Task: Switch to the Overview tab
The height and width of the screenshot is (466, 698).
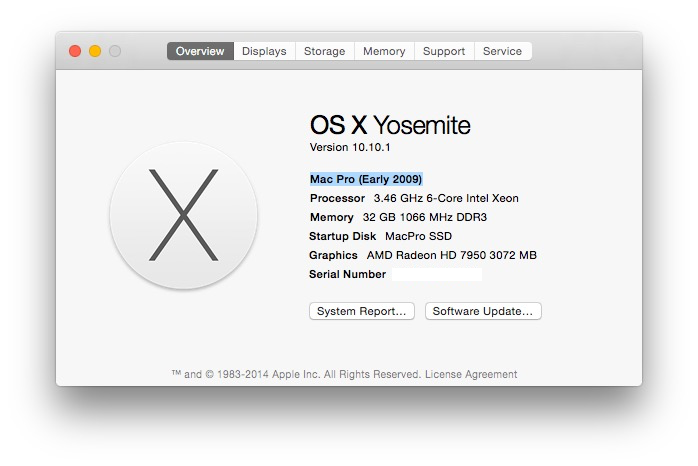Action: coord(200,51)
